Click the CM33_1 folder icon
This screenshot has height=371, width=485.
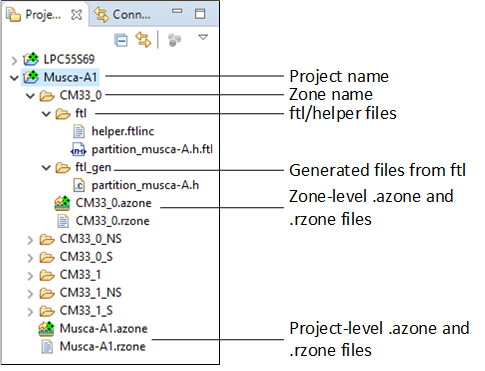click(x=47, y=275)
